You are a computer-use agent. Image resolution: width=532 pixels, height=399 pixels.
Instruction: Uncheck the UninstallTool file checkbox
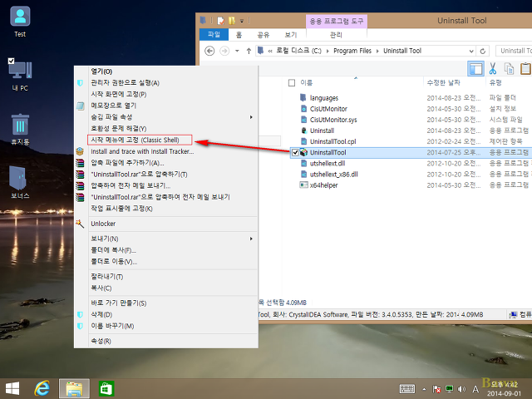coord(295,152)
